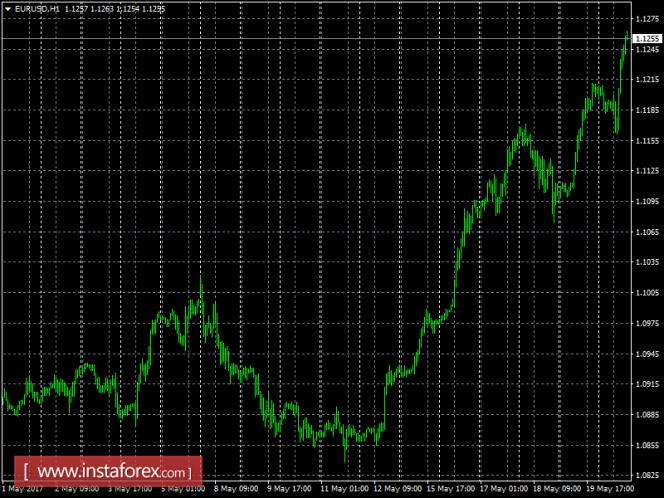Image resolution: width=664 pixels, height=498 pixels.
Task: Select the 19 May 17:00 time label
Action: [609, 490]
